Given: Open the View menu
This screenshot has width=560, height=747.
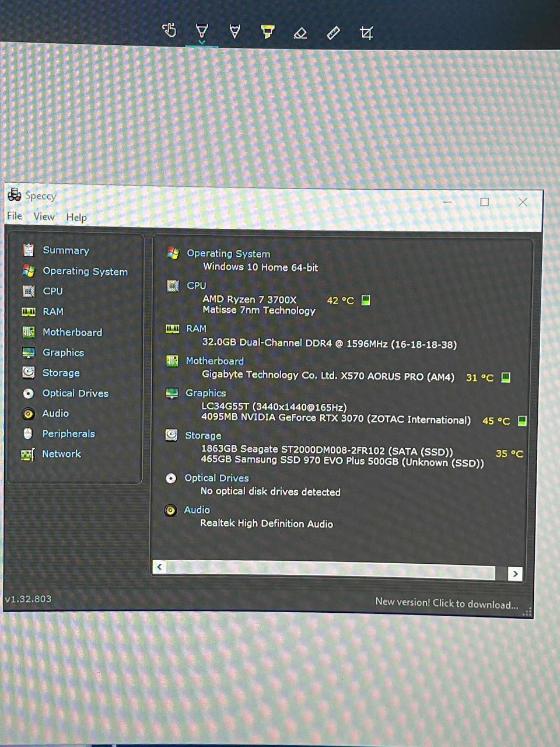Looking at the screenshot, I should [x=44, y=217].
